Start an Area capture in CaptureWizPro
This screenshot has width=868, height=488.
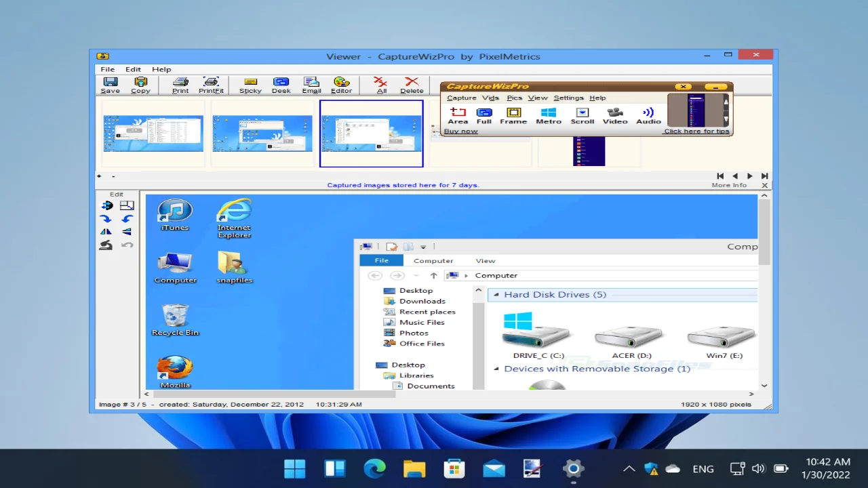458,116
